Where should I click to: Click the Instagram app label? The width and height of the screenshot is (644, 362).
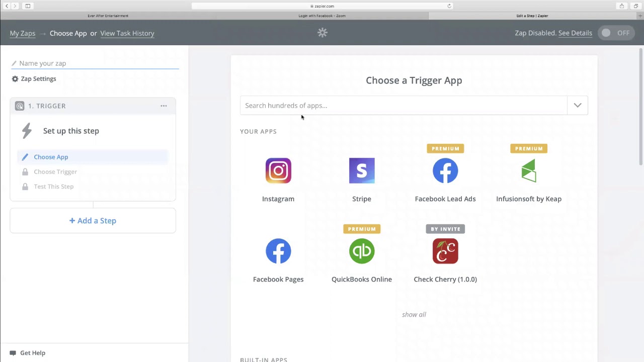click(x=278, y=199)
